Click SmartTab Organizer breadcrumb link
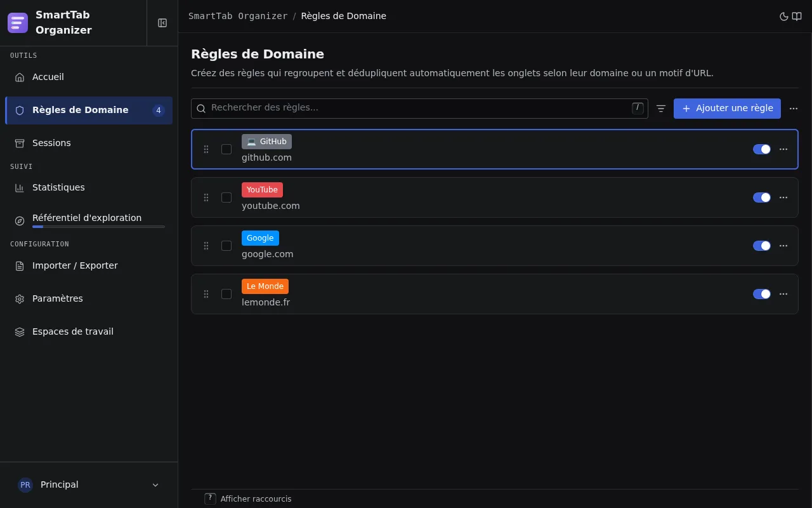Image resolution: width=812 pixels, height=508 pixels. [238, 17]
